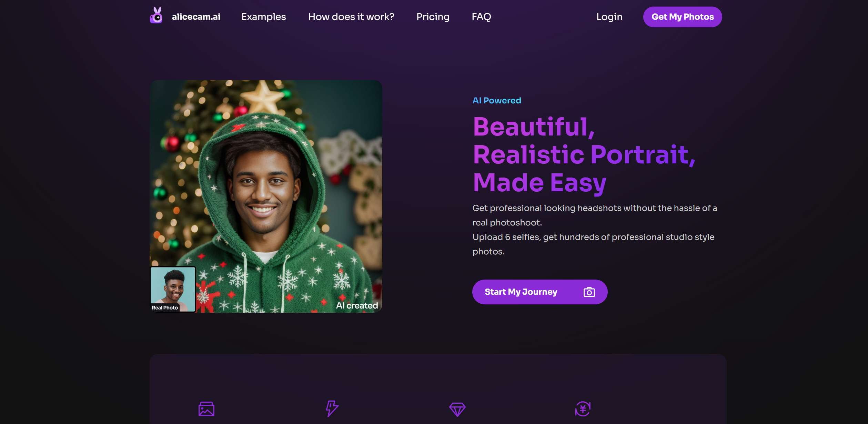The height and width of the screenshot is (424, 868).
Task: Click the AI Powered blue label
Action: tap(496, 100)
